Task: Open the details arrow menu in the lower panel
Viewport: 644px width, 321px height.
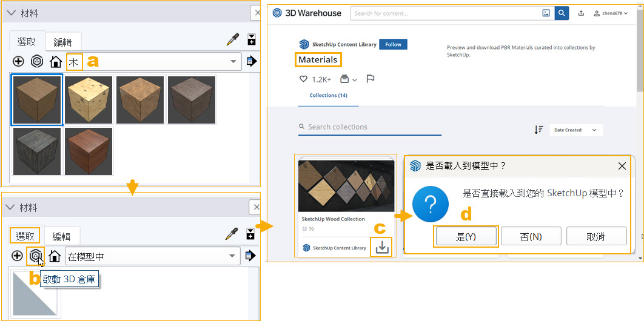Action: 250,256
